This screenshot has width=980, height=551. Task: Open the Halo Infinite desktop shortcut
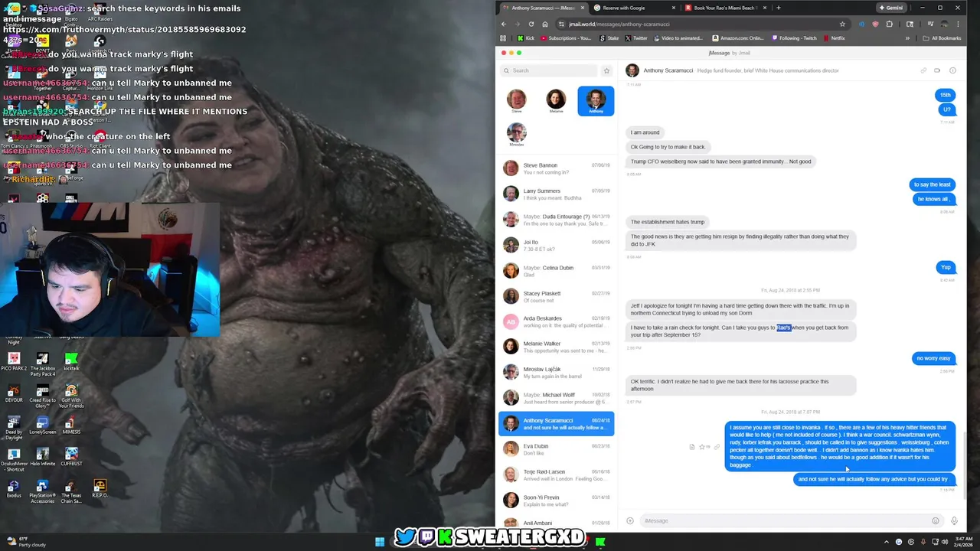[x=42, y=457]
